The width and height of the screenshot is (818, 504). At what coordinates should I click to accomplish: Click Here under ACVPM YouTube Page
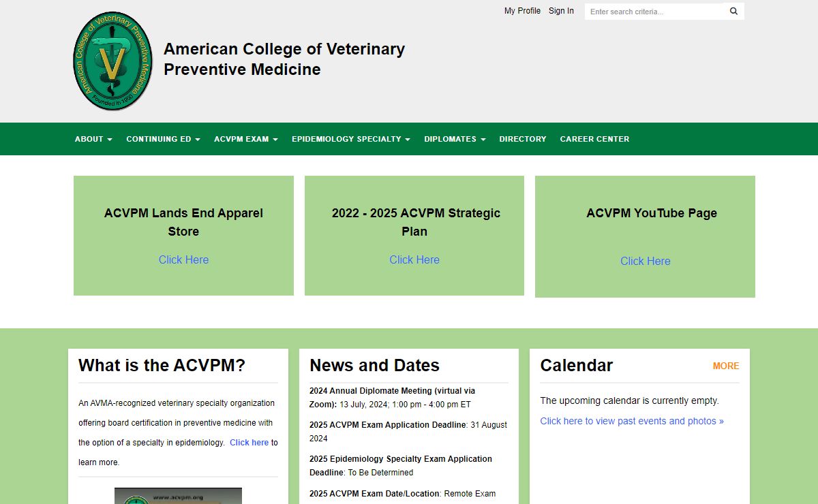tap(645, 261)
